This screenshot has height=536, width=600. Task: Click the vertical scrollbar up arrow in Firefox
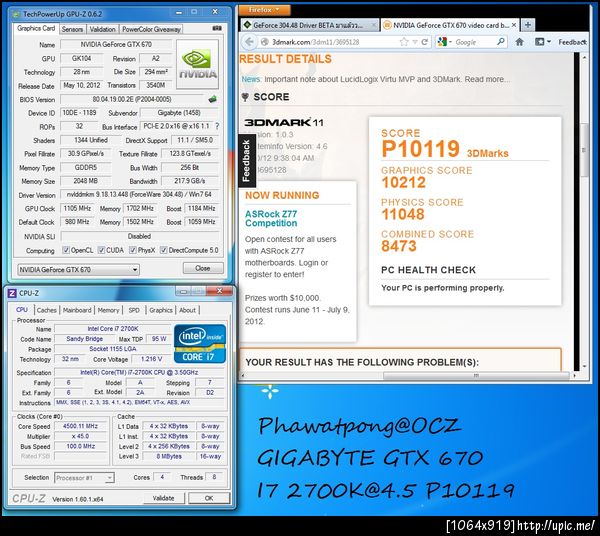point(584,57)
